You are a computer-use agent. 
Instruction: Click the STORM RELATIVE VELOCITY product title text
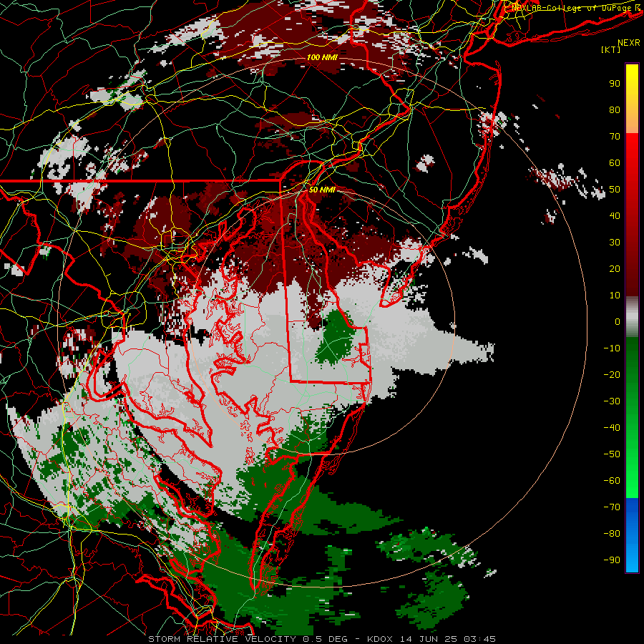coord(224,639)
